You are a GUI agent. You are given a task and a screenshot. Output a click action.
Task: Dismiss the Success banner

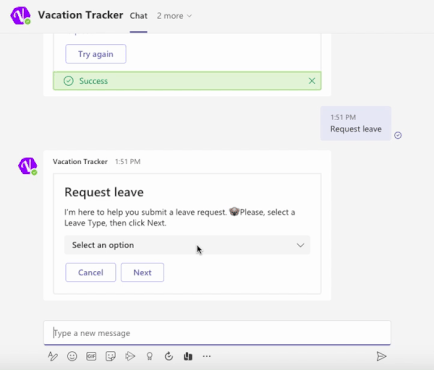(312, 81)
